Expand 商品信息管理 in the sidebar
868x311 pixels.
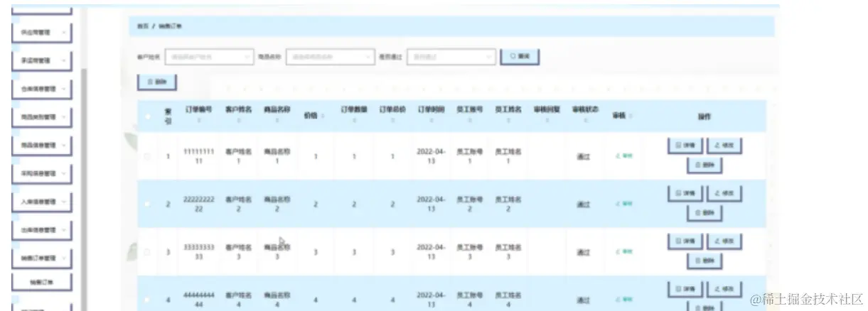(43, 146)
